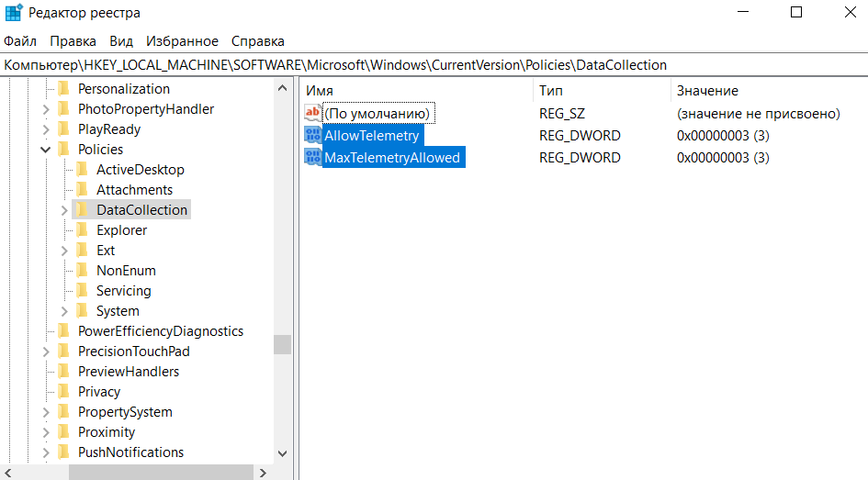Click the registry path address bar

[x=434, y=65]
